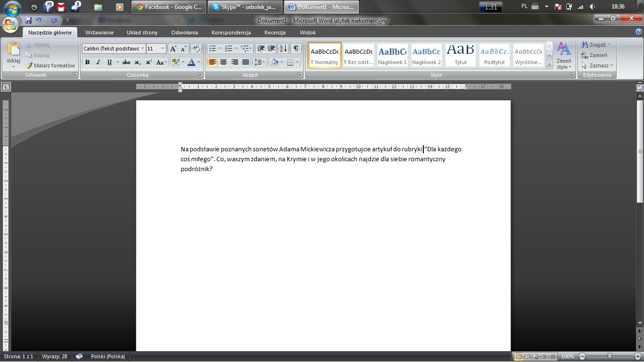This screenshot has width=644, height=362.
Task: Toggle Bold formatting
Action: click(x=87, y=62)
